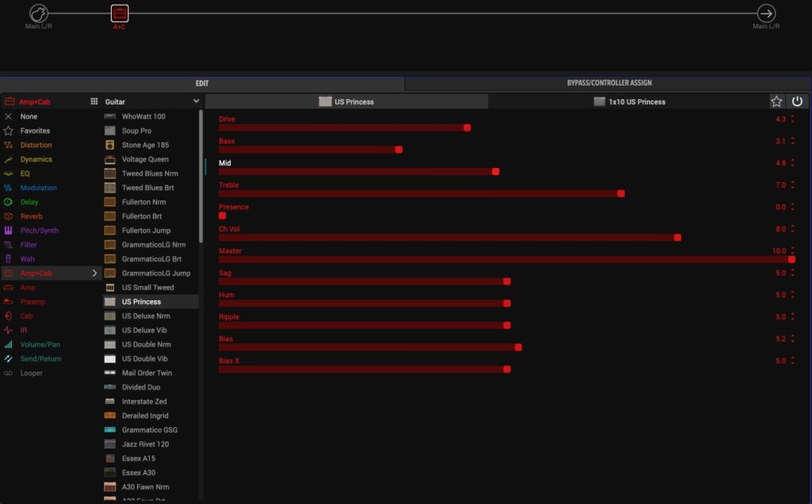Choose the Reverb effect category
Image resolution: width=812 pixels, height=504 pixels.
coord(32,216)
